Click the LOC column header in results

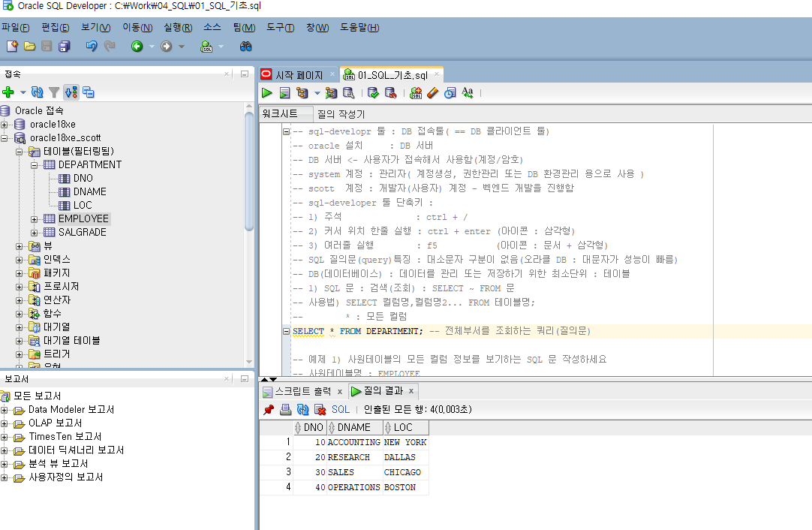click(405, 427)
